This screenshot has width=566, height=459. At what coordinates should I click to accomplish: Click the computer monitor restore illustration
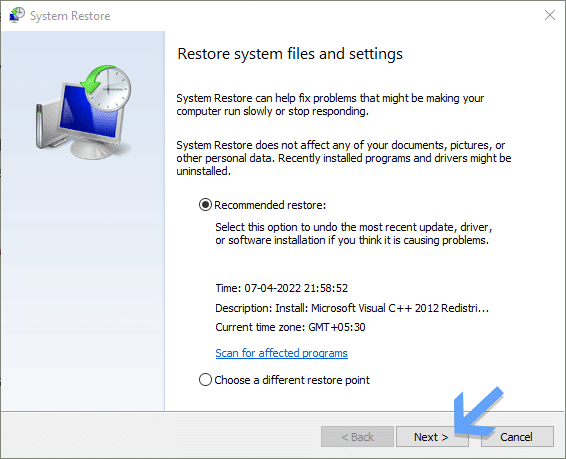point(83,113)
